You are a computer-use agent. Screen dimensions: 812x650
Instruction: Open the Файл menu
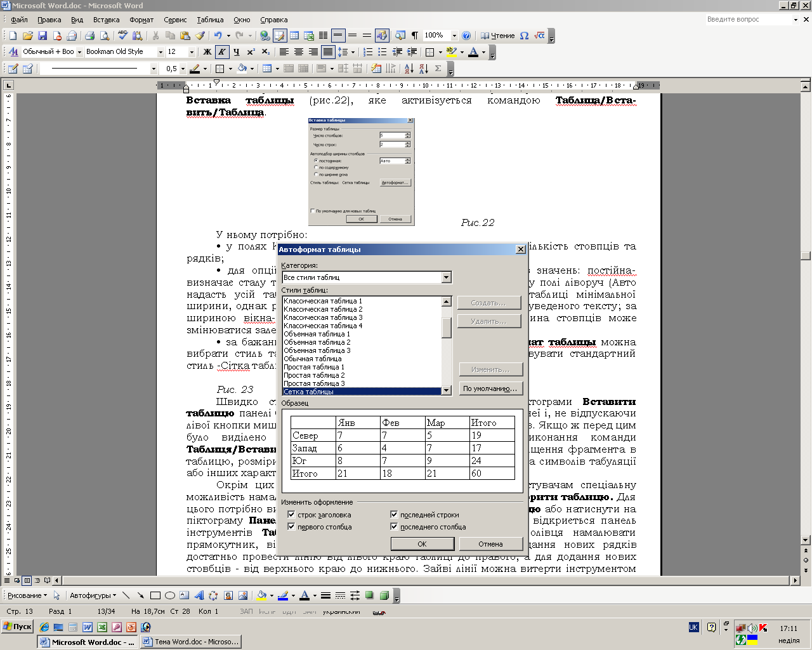coord(20,20)
